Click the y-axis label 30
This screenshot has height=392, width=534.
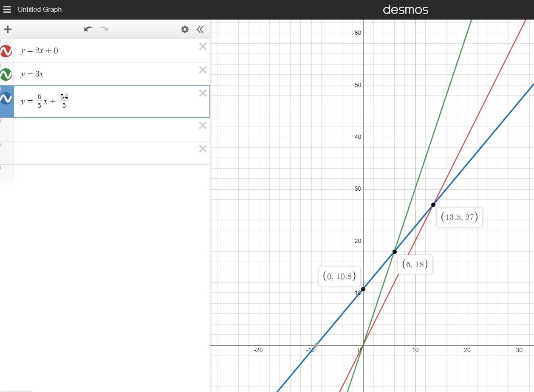[358, 189]
